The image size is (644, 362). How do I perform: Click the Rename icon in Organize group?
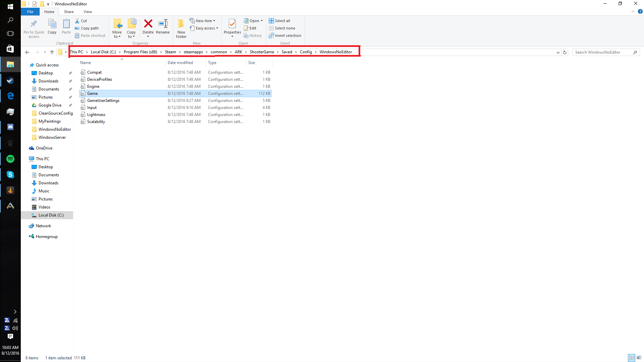coord(163,24)
